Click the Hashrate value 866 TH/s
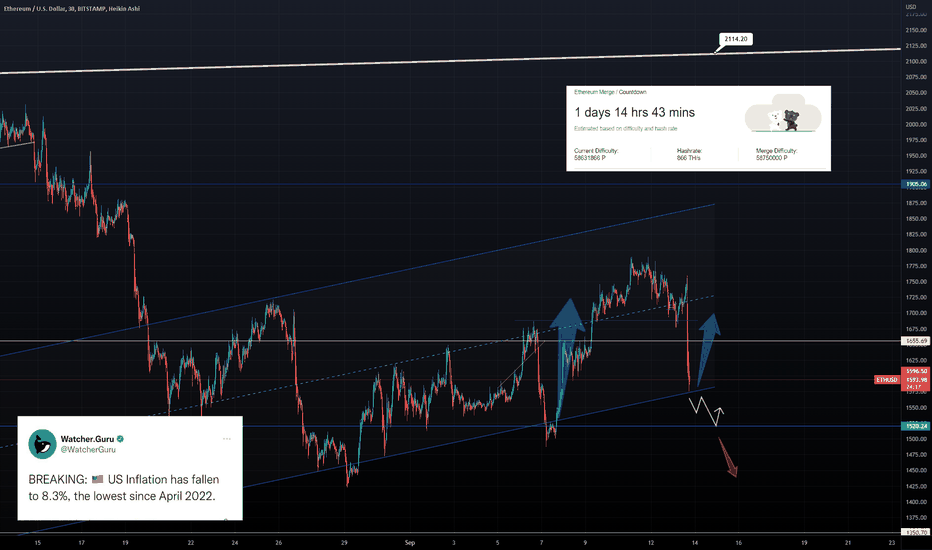Image resolution: width=932 pixels, height=550 pixels. point(688,158)
